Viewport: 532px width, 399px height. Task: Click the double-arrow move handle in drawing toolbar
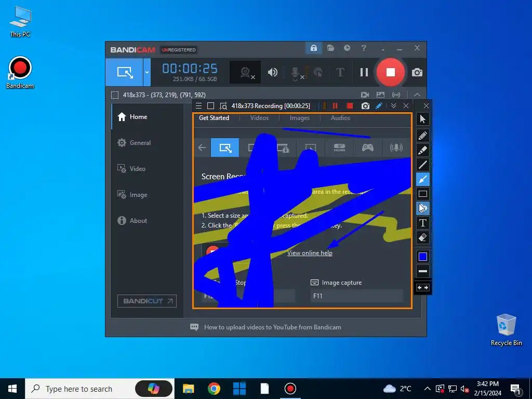click(x=422, y=288)
